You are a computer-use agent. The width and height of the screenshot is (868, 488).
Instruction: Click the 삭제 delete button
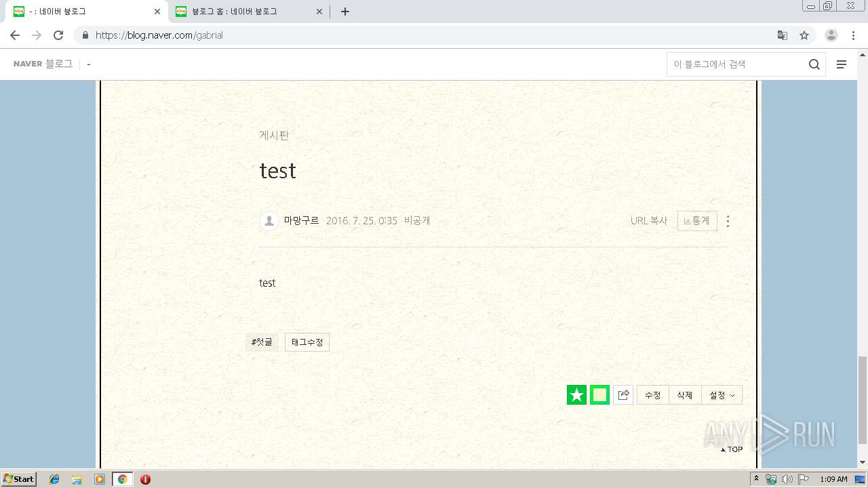pyautogui.click(x=685, y=395)
